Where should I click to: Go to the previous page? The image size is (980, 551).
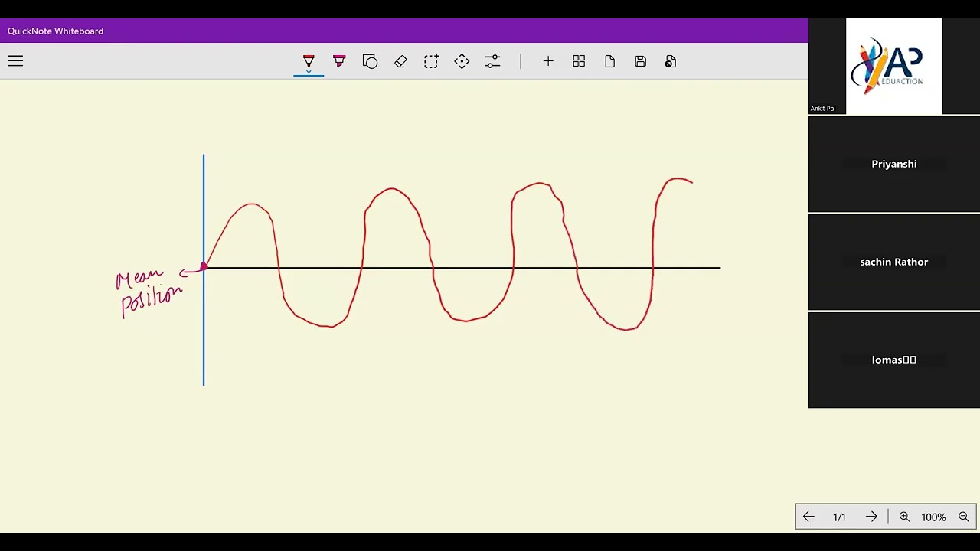pyautogui.click(x=808, y=517)
